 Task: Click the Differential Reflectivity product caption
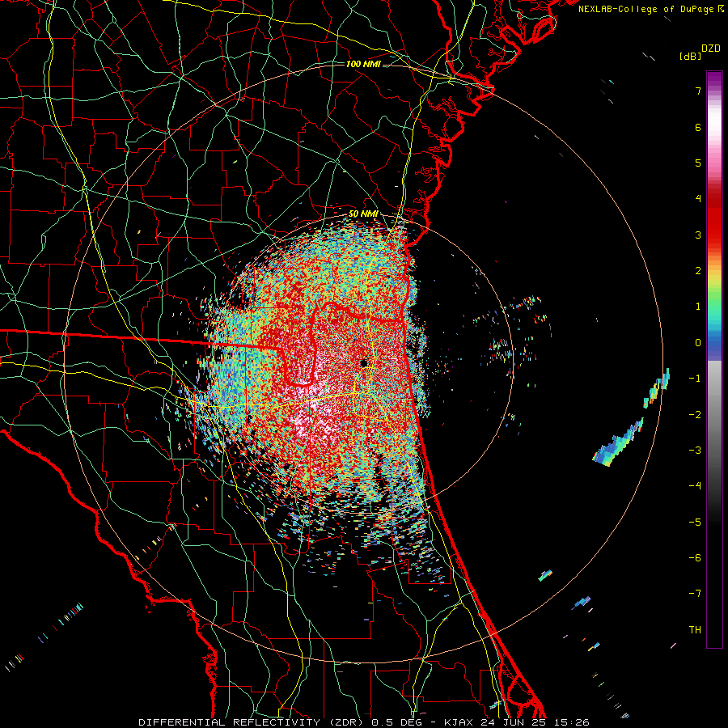point(364,722)
